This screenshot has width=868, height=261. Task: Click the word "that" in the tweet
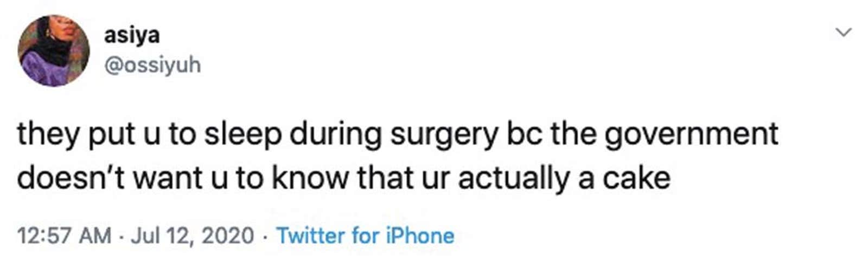pyautogui.click(x=386, y=178)
